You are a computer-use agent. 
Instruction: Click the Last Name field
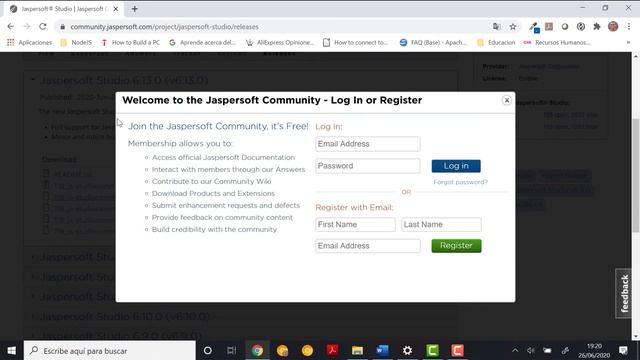[441, 224]
